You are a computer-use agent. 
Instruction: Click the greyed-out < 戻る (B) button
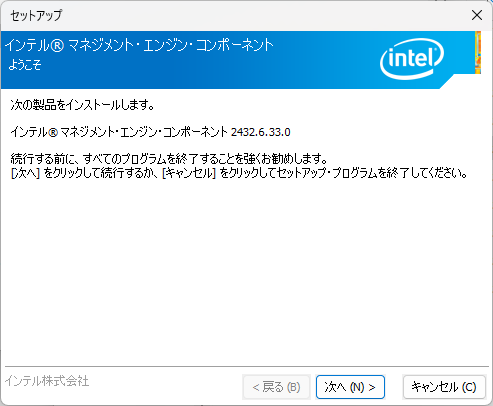tap(276, 387)
